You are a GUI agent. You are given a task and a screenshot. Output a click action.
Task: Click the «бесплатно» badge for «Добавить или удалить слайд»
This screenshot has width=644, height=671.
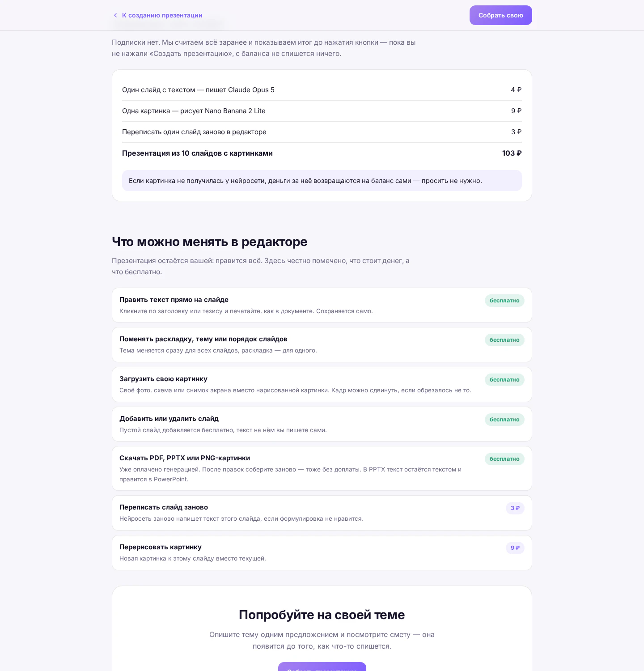504,420
